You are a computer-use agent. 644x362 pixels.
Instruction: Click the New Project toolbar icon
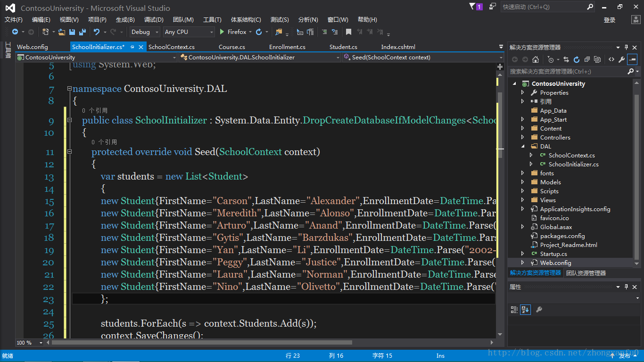point(45,32)
